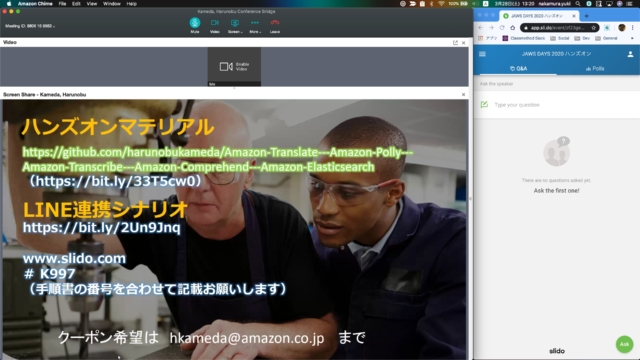This screenshot has width=640, height=360.
Task: Pop out the Video panel
Action: coord(456,42)
